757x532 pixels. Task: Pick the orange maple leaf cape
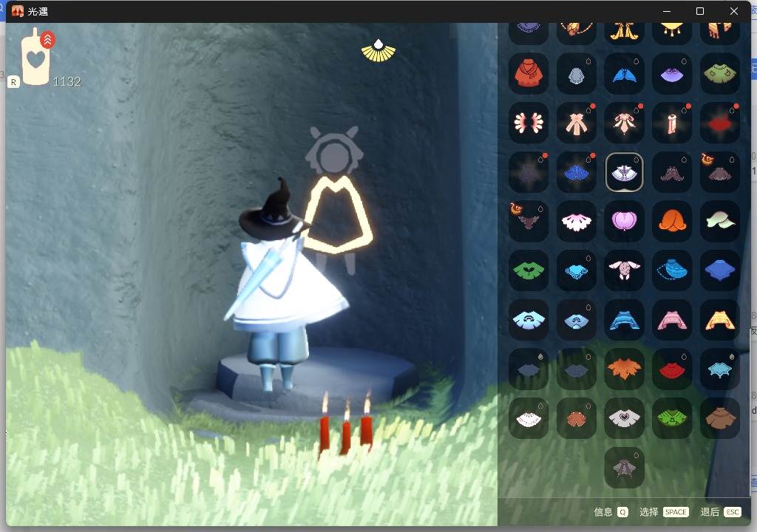[624, 369]
